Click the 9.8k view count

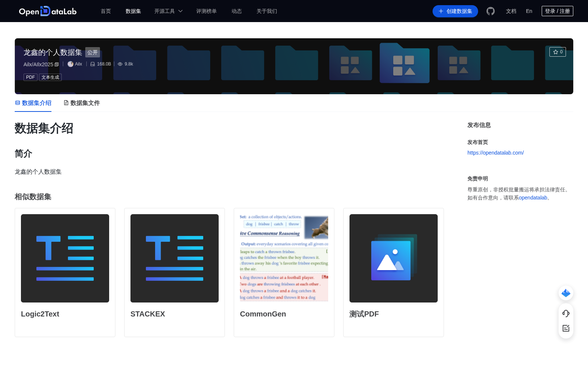point(129,64)
